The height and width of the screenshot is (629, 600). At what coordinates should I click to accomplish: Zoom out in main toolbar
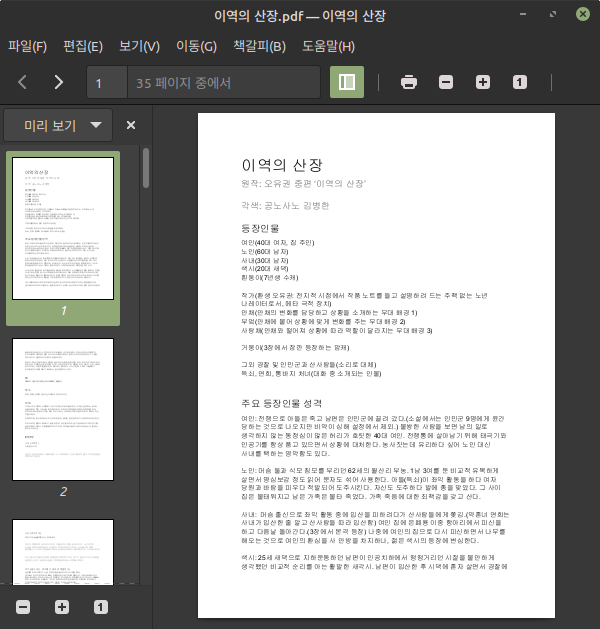(446, 82)
